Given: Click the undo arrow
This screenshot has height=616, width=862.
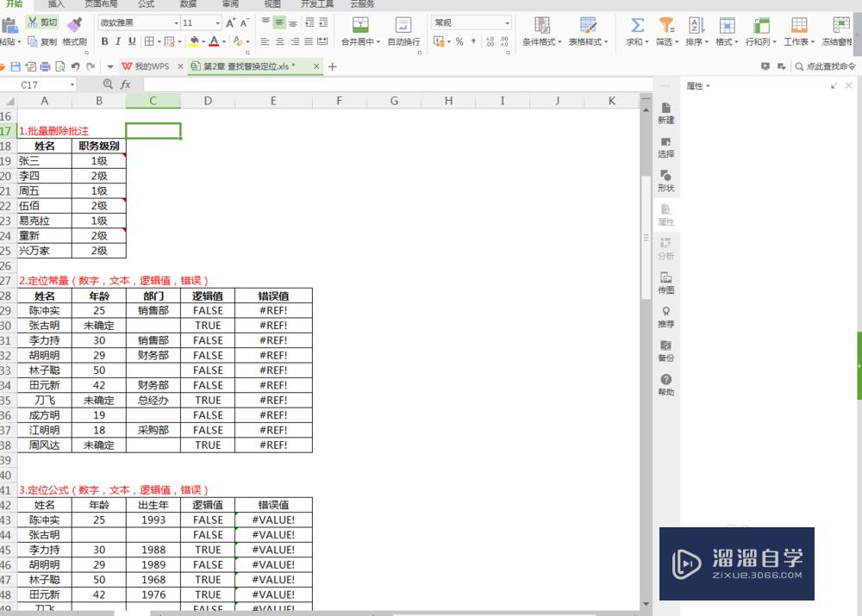Looking at the screenshot, I should (x=75, y=66).
